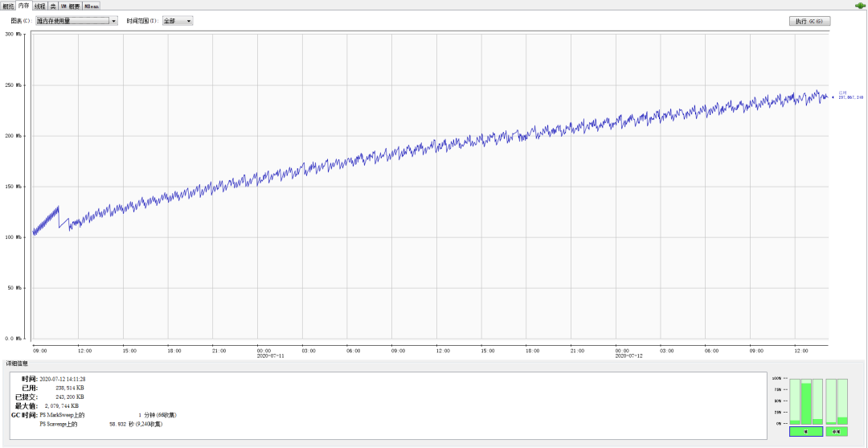Screen dimensions: 868x448
Task: Select the first heap memory pool bar
Action: click(x=794, y=402)
